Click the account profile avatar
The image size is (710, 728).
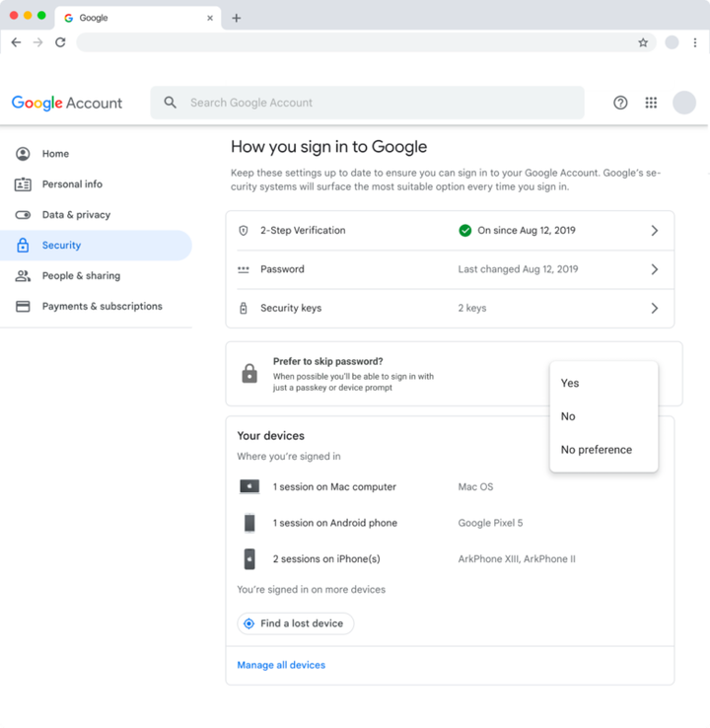coord(683,103)
